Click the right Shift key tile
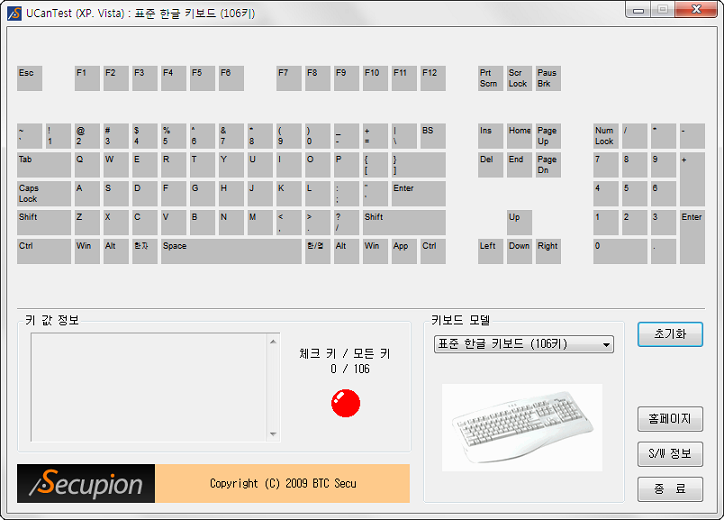The width and height of the screenshot is (724, 520). tap(404, 223)
